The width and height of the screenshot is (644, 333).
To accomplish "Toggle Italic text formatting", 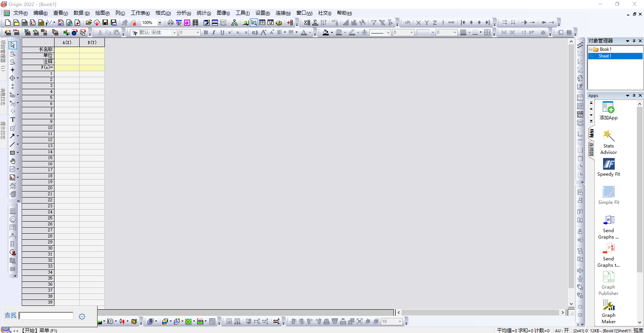I will pos(214,33).
